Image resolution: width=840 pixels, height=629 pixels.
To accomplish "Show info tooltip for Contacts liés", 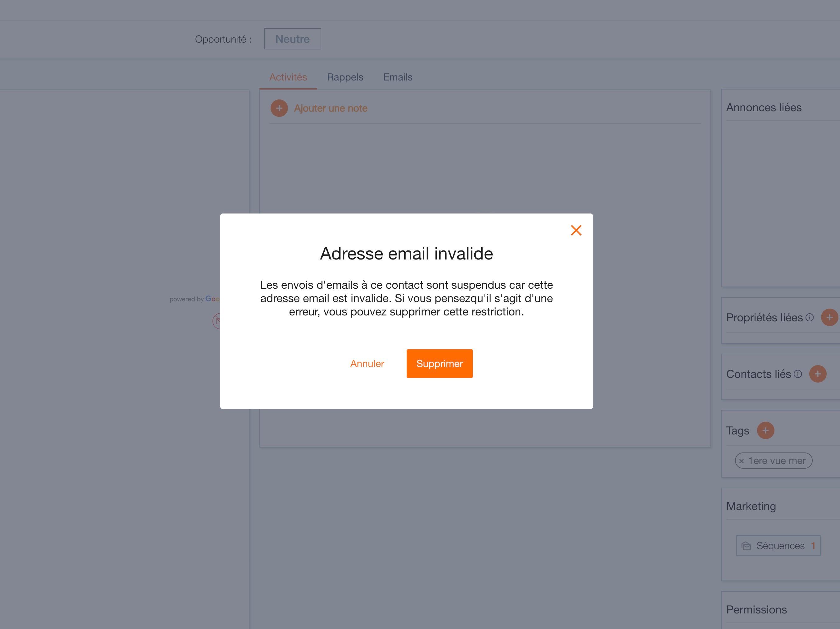I will pos(798,374).
